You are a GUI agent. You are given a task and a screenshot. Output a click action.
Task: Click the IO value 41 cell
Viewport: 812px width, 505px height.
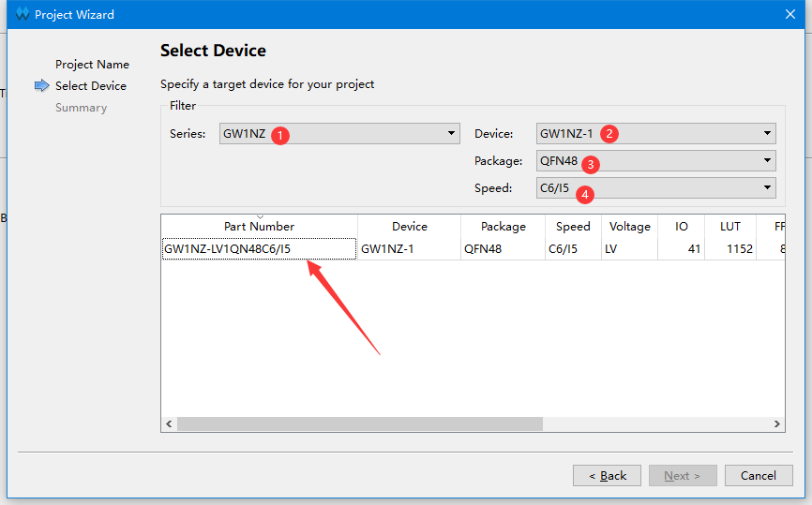[681, 249]
